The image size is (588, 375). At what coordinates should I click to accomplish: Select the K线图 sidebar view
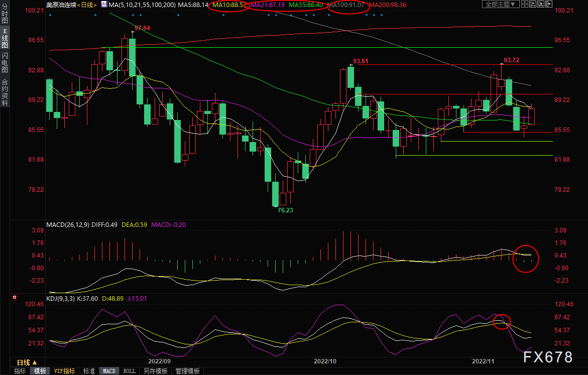(x=5, y=38)
